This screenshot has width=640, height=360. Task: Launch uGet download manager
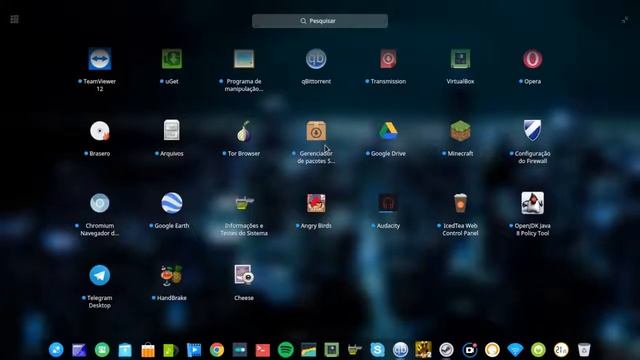(172, 59)
